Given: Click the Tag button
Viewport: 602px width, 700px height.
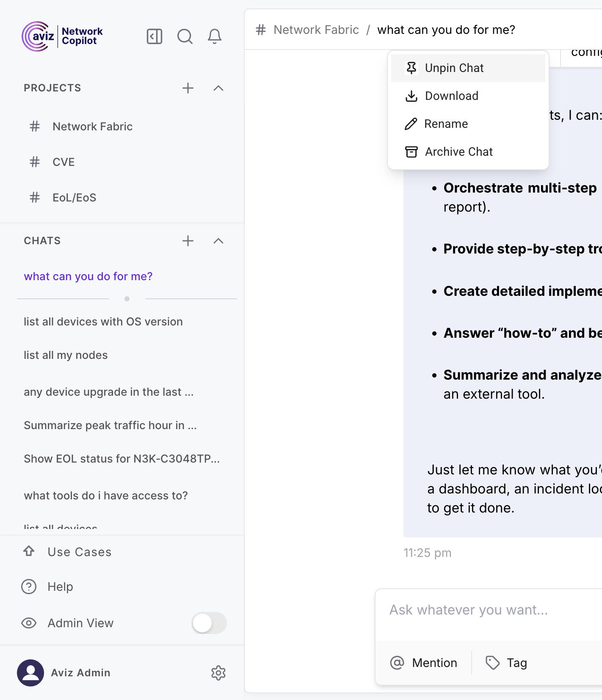Looking at the screenshot, I should [x=506, y=663].
